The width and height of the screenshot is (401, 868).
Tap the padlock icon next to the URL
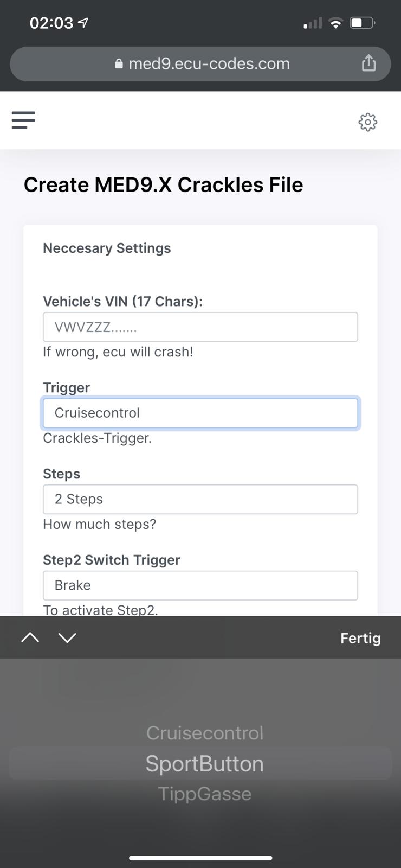click(x=118, y=63)
